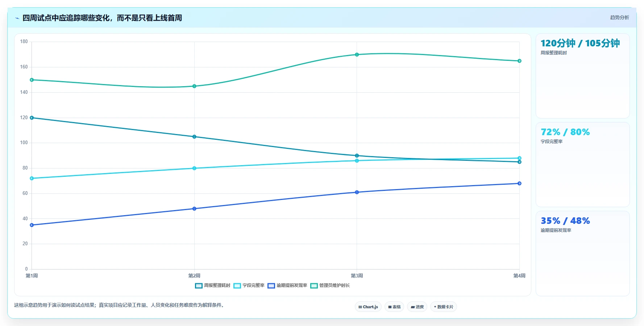Screen dimensions: 644x326
Task: Click the 周报整理耗时 caption in the first card
Action: coord(554,53)
